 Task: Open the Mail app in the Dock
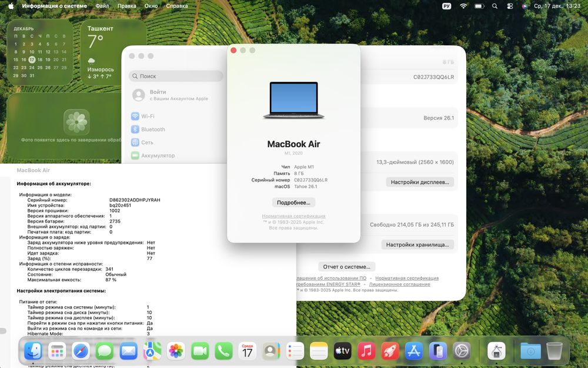(129, 352)
